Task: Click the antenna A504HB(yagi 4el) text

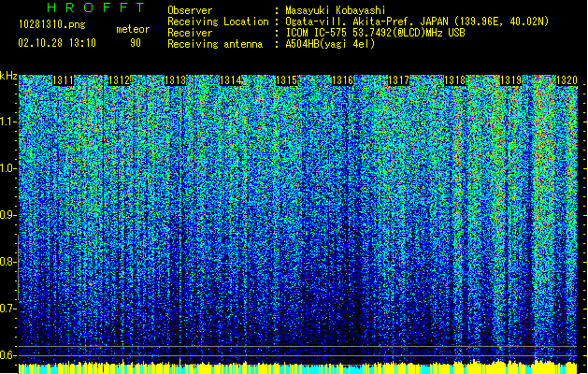Action: click(x=330, y=44)
